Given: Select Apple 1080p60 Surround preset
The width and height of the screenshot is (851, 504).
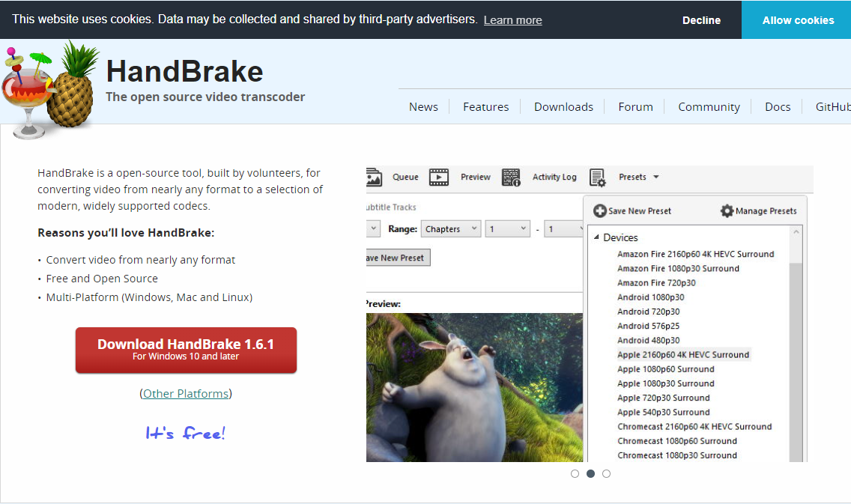Looking at the screenshot, I should pos(665,369).
